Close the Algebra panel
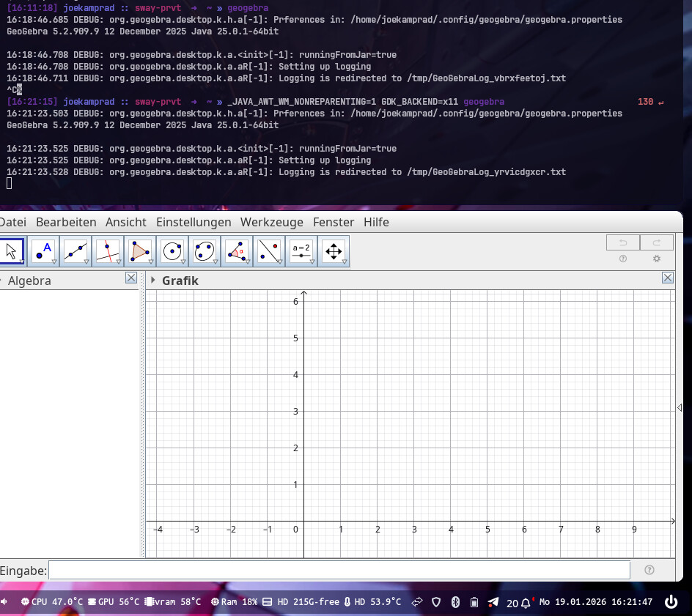This screenshot has width=692, height=616. pos(131,278)
